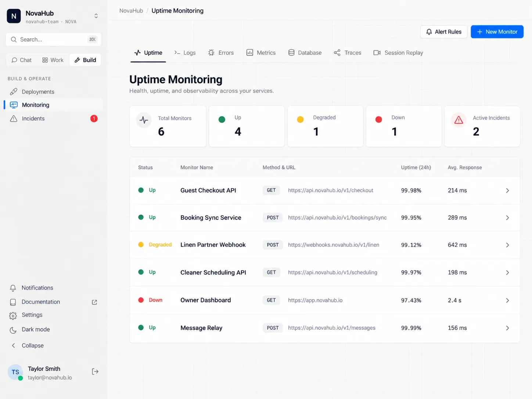The width and height of the screenshot is (532, 399).
Task: Open Documentation link in sidebar
Action: click(41, 302)
